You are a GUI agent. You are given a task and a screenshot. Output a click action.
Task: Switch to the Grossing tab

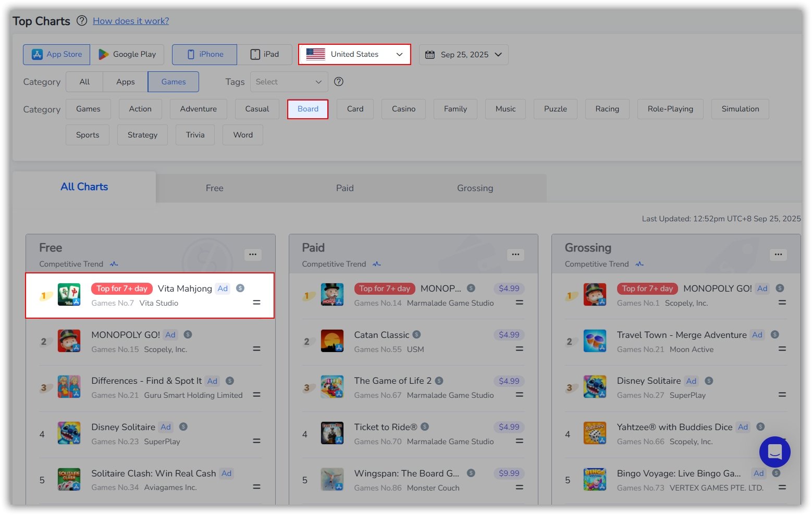(475, 188)
